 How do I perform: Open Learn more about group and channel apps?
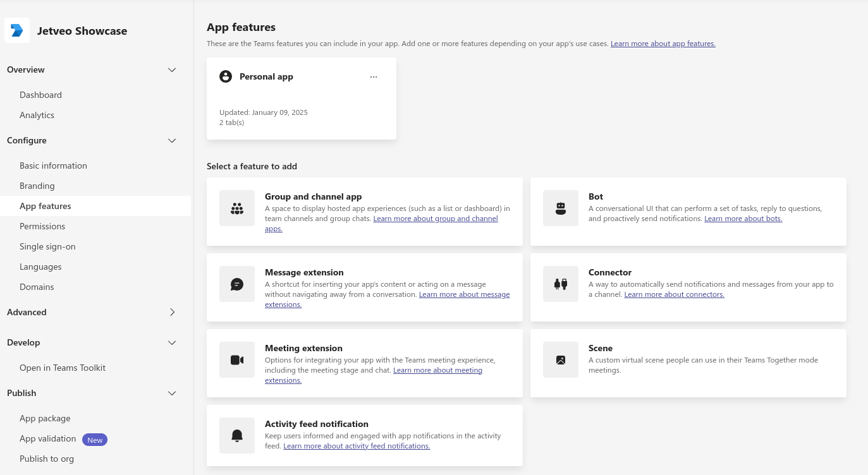pyautogui.click(x=436, y=219)
